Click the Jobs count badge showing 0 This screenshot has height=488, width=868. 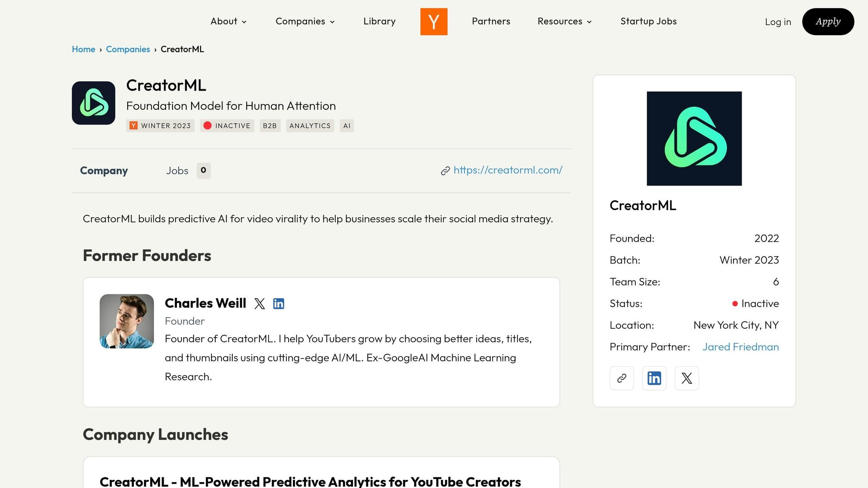click(x=203, y=171)
